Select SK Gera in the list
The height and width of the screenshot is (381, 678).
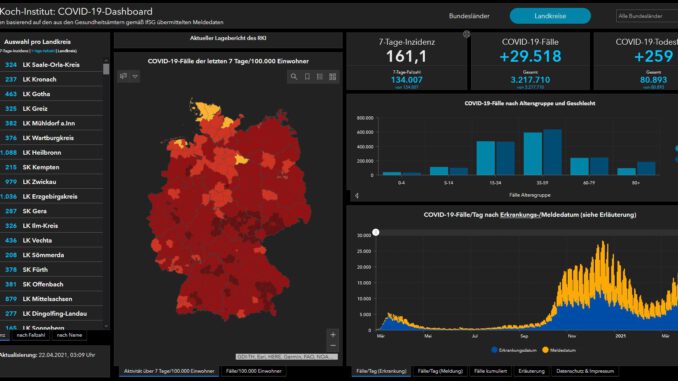(x=51, y=211)
